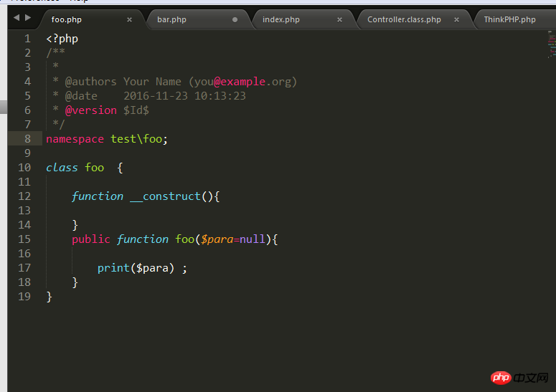Close the index.php tab
The height and width of the screenshot is (392, 556).
[x=341, y=19]
